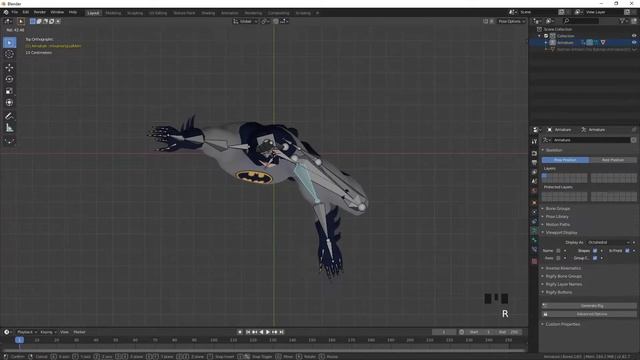Screen dimensions: 640x360
Task: Open the Tool tab in Properties editor
Action: click(534, 141)
